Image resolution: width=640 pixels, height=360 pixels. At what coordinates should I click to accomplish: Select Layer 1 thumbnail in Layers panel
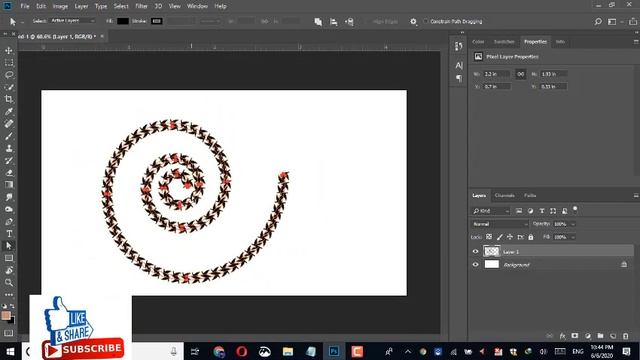tap(491, 251)
